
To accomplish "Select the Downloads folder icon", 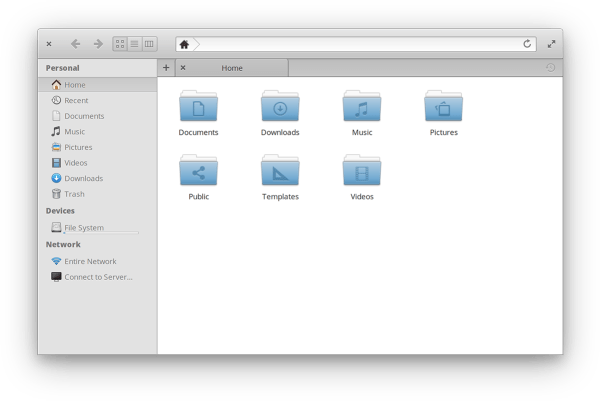I will [280, 106].
